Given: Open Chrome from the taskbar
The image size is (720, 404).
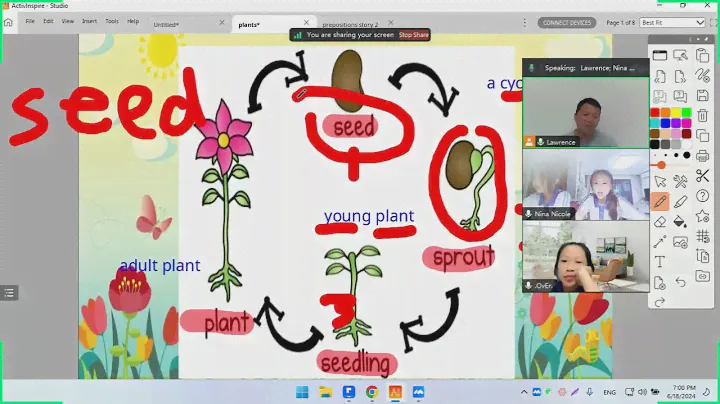Looking at the screenshot, I should [x=372, y=392].
